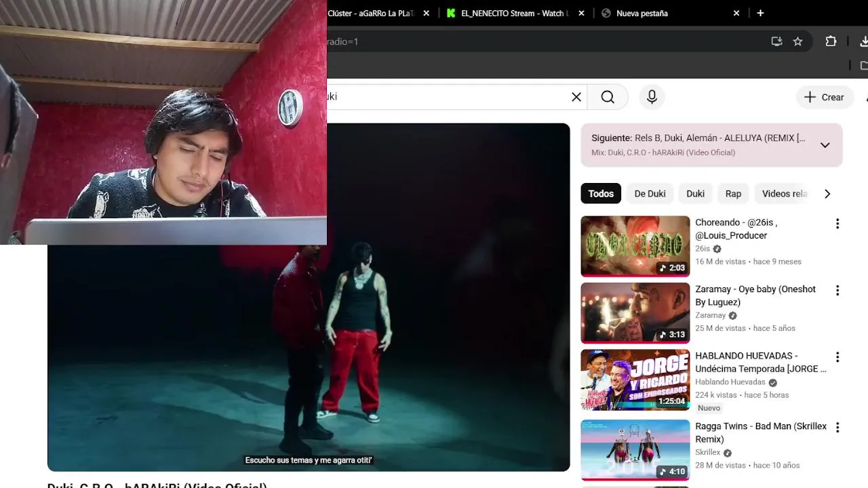868x488 pixels.
Task: Click the install app icon in address bar
Action: [776, 41]
